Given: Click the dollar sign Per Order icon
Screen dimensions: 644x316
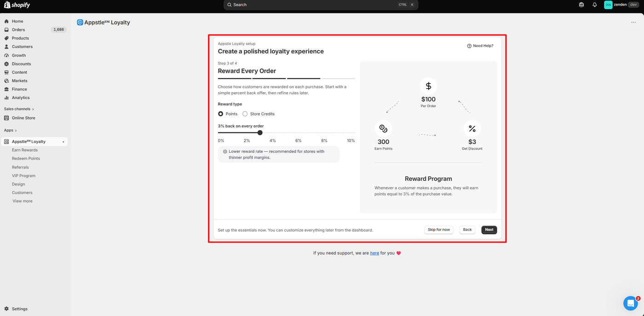Looking at the screenshot, I should point(428,86).
